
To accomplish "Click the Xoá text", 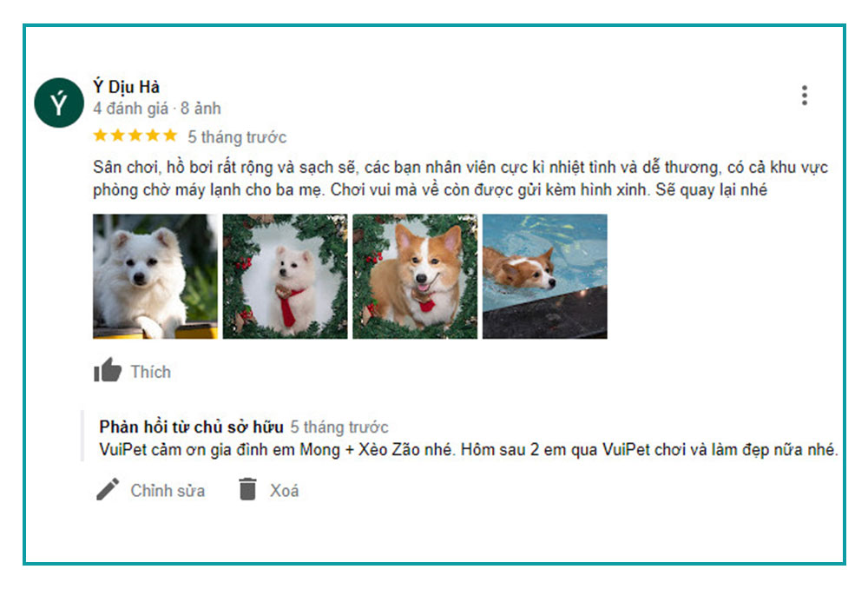I will [x=285, y=491].
